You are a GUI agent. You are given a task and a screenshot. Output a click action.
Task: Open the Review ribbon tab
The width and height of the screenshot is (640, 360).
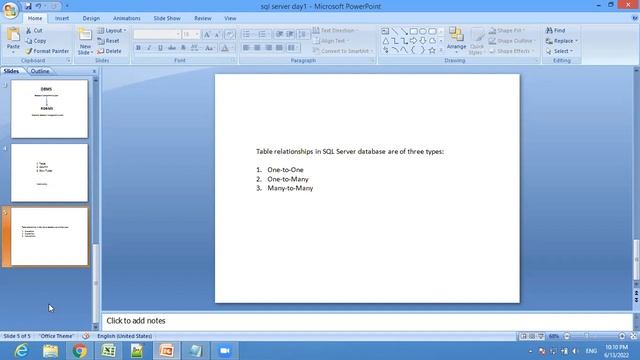point(203,18)
